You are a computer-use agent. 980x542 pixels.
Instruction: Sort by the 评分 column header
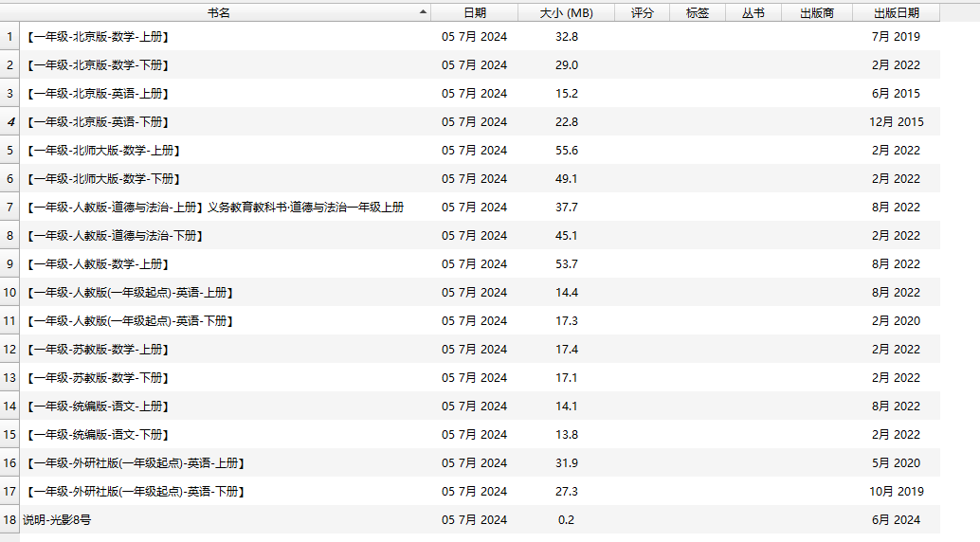[642, 12]
